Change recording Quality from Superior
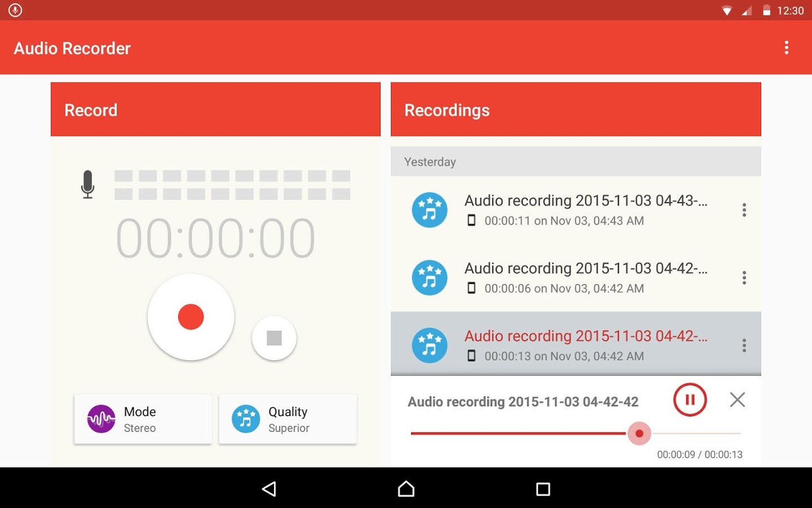Viewport: 812px width, 508px height. 288,419
